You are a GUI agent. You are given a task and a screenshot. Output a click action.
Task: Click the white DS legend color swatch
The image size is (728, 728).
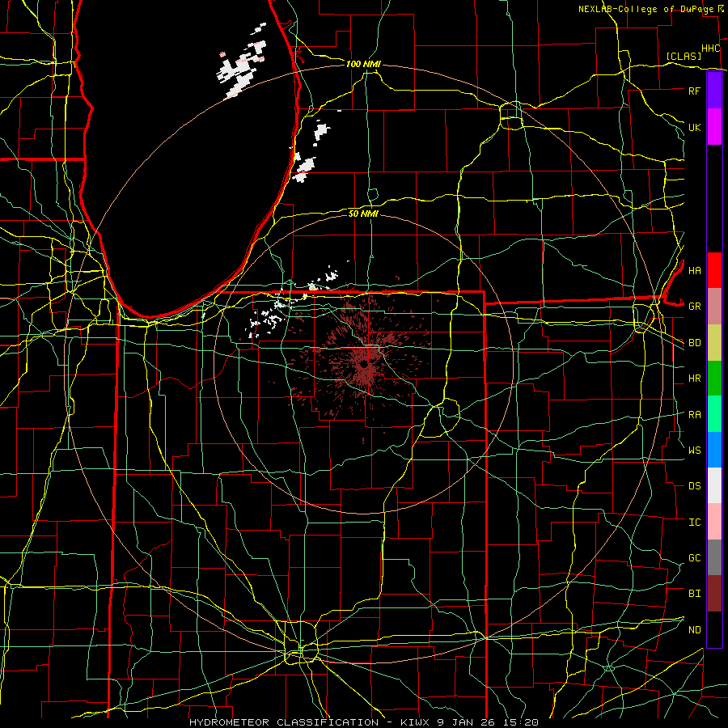pyautogui.click(x=714, y=485)
